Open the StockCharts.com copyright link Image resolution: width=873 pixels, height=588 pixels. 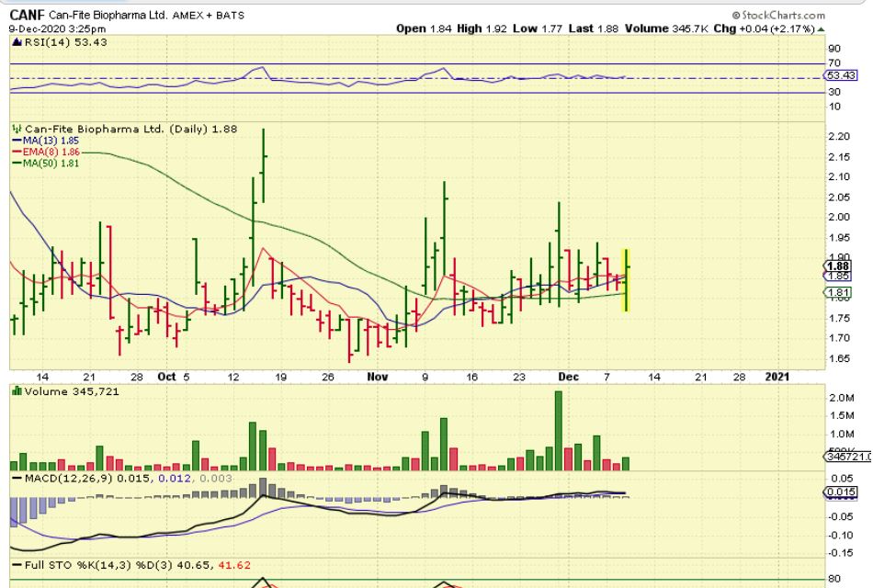[x=780, y=16]
